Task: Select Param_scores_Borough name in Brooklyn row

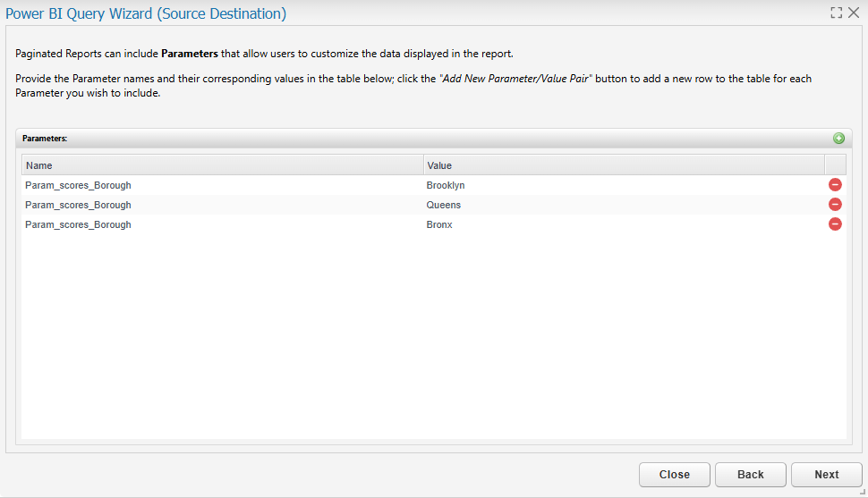Action: (223, 185)
